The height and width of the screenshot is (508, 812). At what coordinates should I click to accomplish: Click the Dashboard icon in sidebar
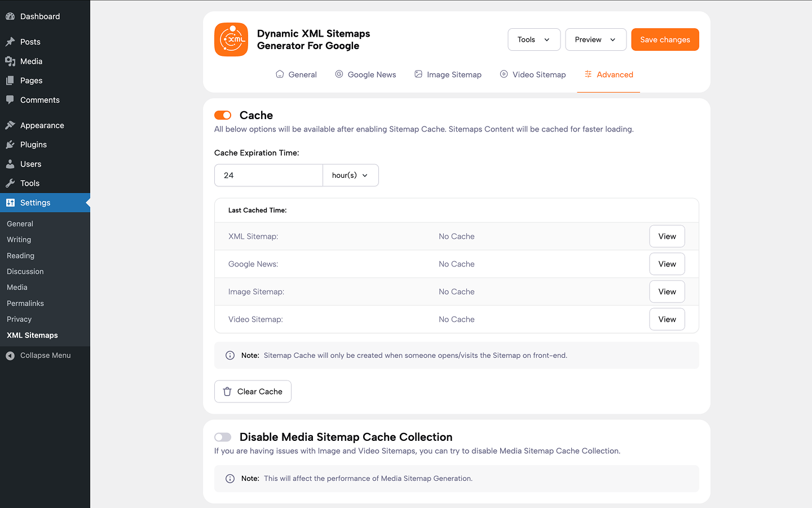point(10,16)
